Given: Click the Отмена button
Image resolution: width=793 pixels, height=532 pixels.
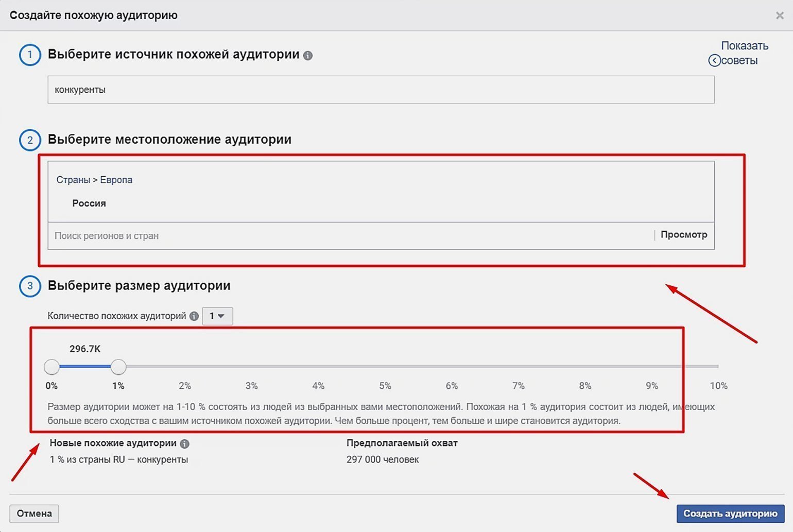Looking at the screenshot, I should tap(34, 513).
